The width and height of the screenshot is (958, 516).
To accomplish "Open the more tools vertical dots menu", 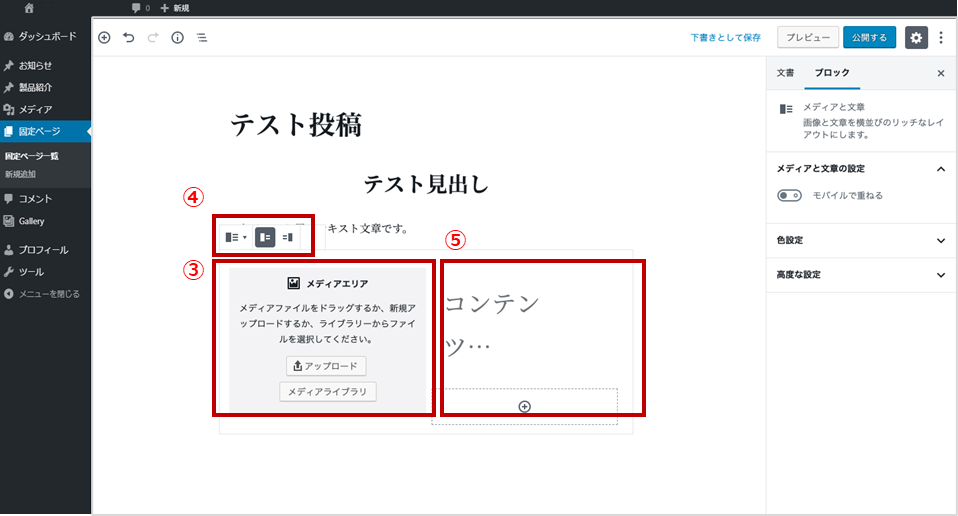I will tap(941, 37).
